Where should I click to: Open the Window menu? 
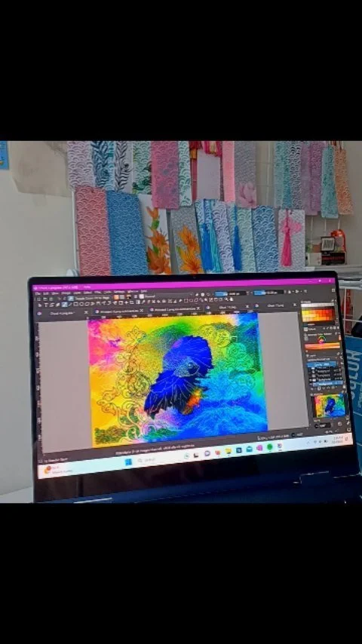(x=133, y=292)
